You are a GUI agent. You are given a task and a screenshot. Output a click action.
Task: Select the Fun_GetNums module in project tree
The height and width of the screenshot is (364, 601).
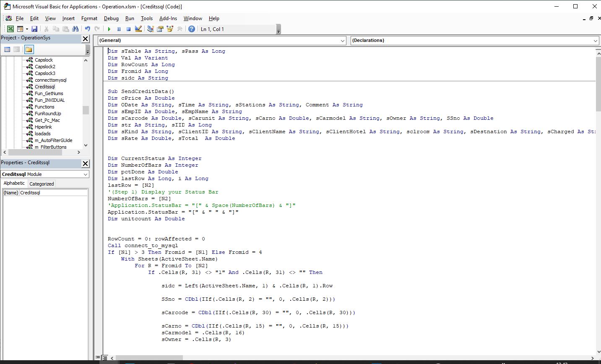click(x=49, y=93)
